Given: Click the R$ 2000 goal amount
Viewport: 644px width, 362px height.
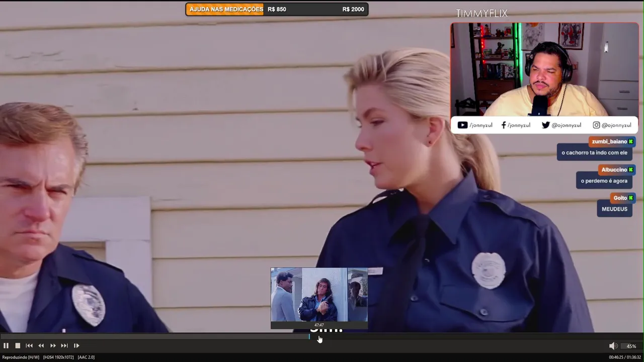Looking at the screenshot, I should [353, 9].
